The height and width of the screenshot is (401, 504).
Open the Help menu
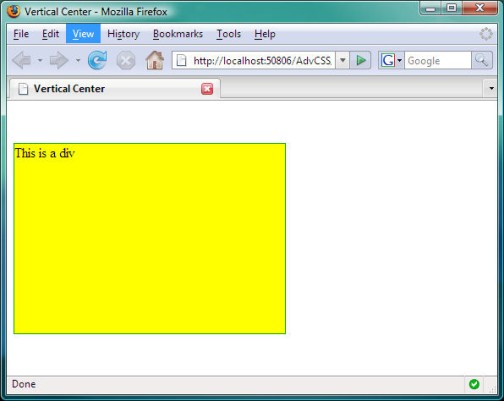point(265,34)
